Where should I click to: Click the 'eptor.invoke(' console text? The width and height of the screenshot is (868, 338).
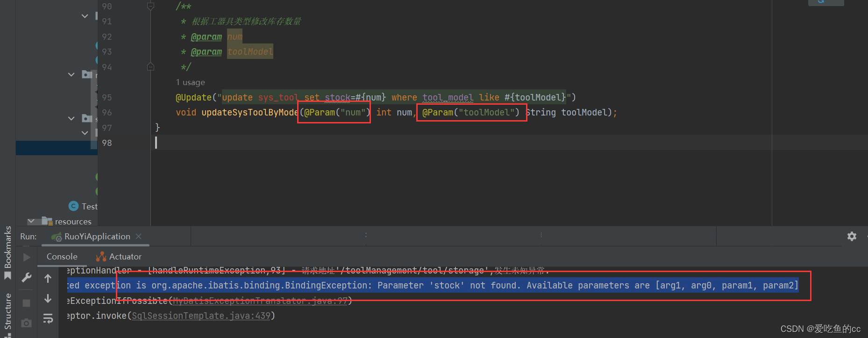coord(99,316)
